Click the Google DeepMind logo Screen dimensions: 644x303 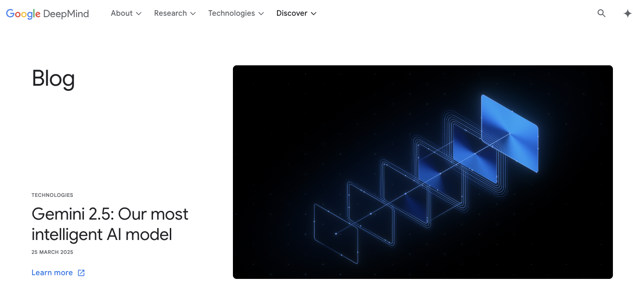pyautogui.click(x=46, y=14)
